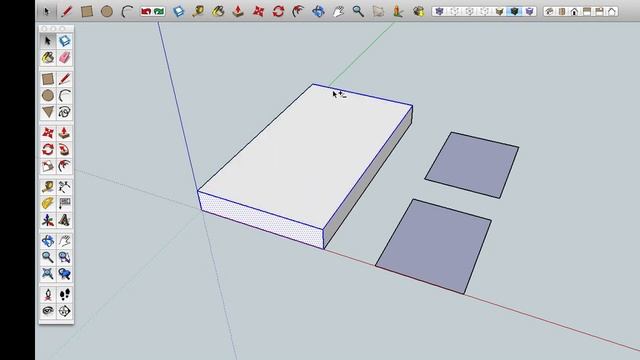This screenshot has height=360, width=640.
Task: Toggle the highlighted dark face style button
Action: coord(514,11)
